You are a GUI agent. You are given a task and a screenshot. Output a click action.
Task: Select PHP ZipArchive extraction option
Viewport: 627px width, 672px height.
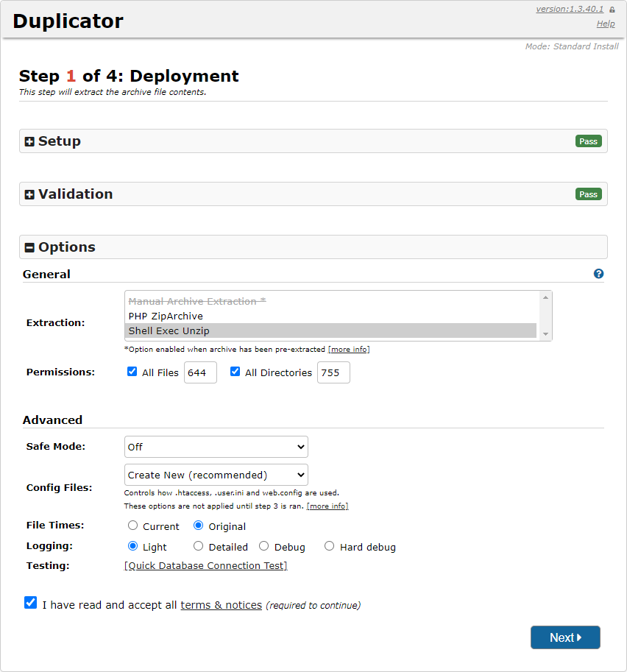click(x=166, y=316)
